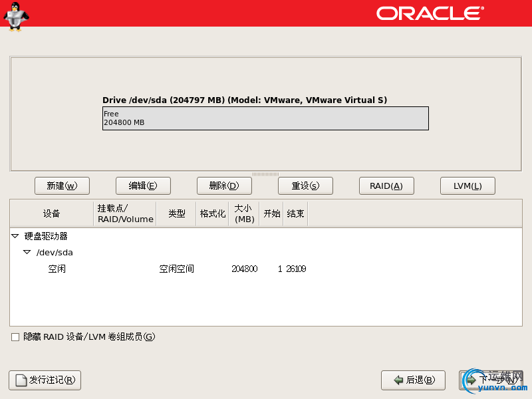The height and width of the screenshot is (399, 532).
Task: Click the Oracle logo in header
Action: pos(430,13)
